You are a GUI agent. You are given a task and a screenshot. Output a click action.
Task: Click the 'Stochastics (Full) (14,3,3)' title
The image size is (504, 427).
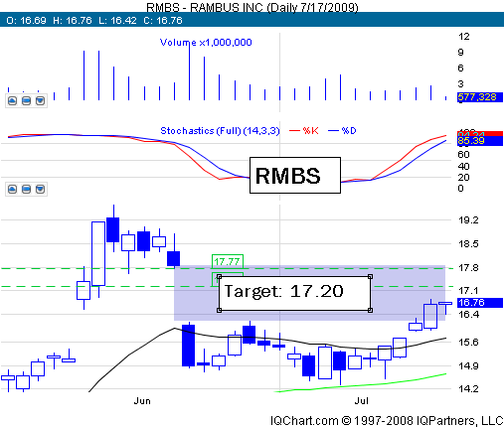coord(220,131)
